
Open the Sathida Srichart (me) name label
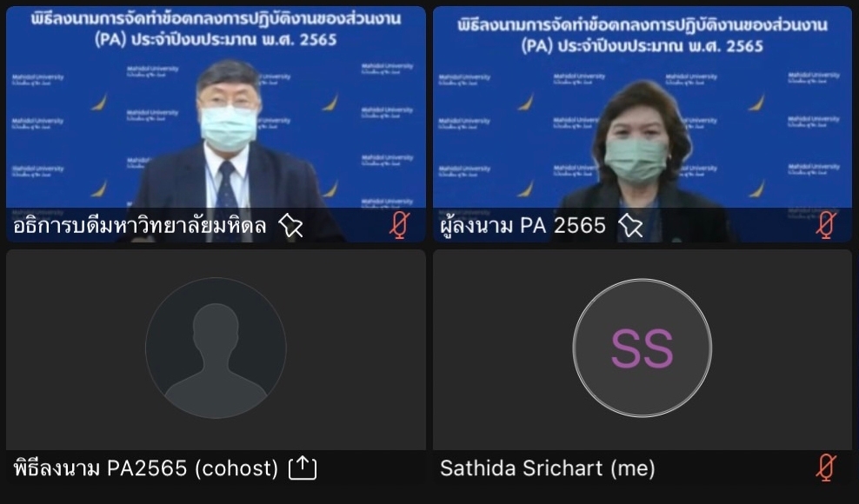547,468
